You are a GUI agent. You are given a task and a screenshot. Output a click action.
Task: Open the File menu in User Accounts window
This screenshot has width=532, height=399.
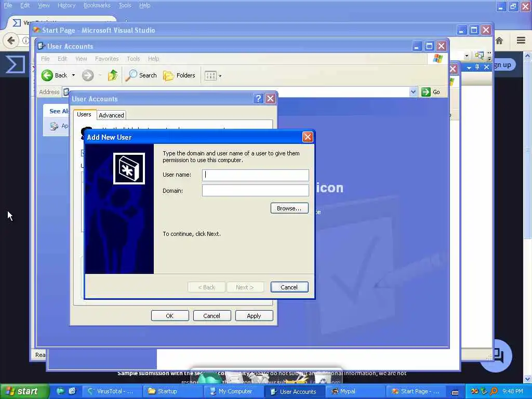(x=46, y=59)
